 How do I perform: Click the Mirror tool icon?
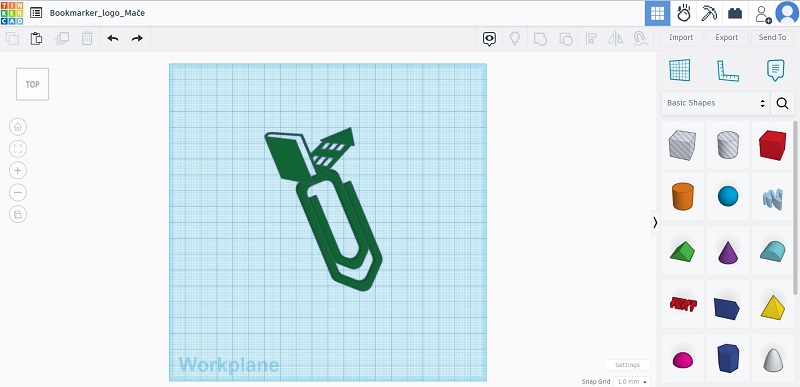tap(615, 39)
